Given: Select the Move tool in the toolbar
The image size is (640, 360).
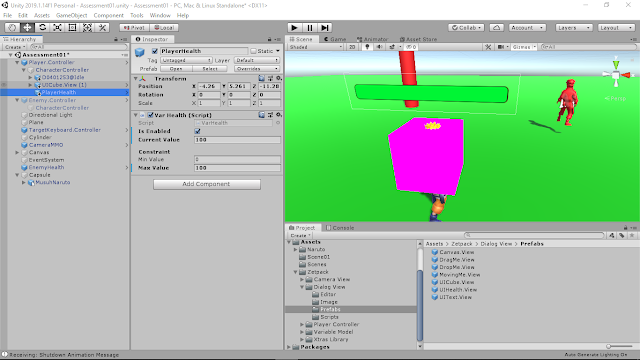Looking at the screenshot, I should point(27,27).
